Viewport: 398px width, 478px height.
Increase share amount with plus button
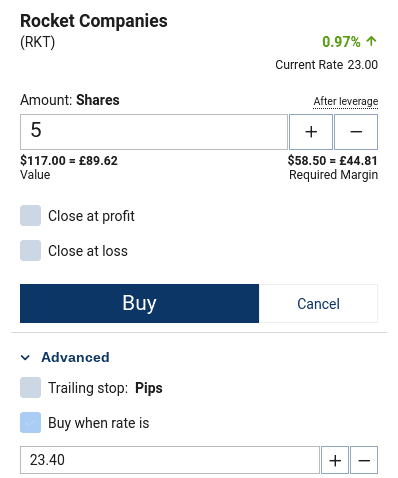pos(311,132)
